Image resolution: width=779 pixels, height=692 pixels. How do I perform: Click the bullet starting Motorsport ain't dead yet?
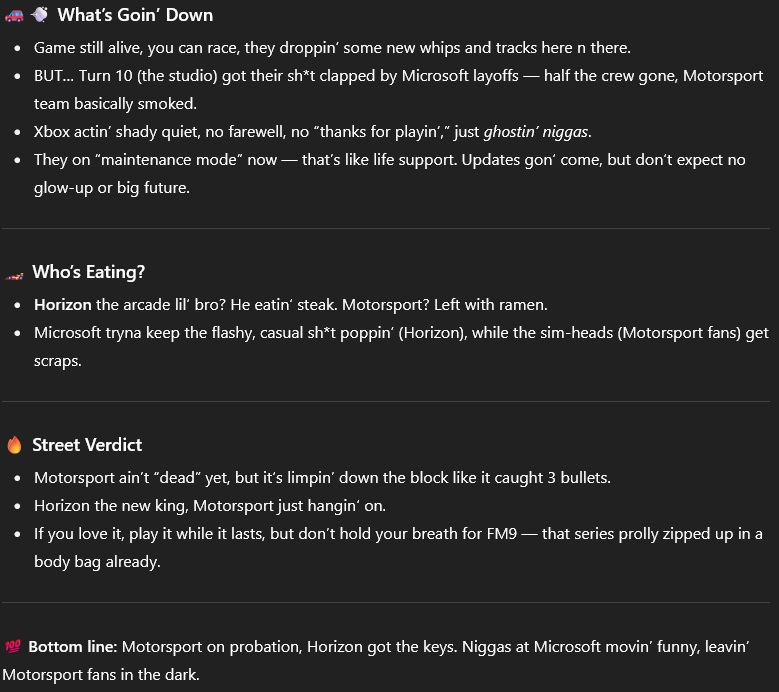(x=322, y=477)
